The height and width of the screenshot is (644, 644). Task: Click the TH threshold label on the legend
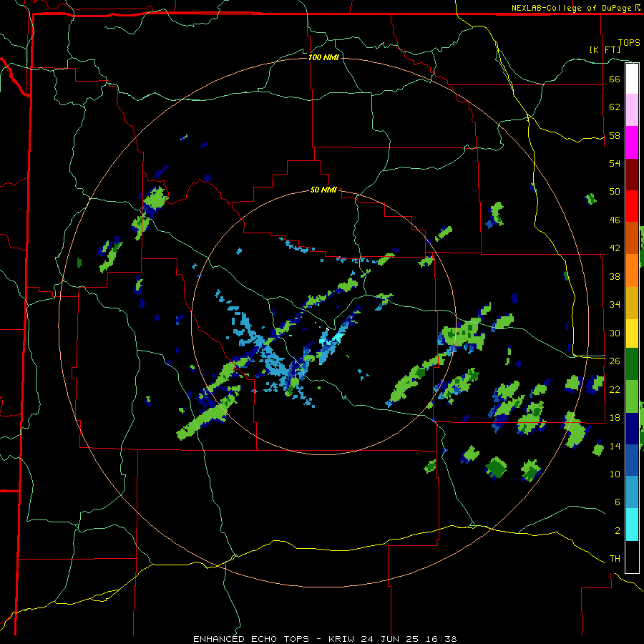[x=615, y=559]
